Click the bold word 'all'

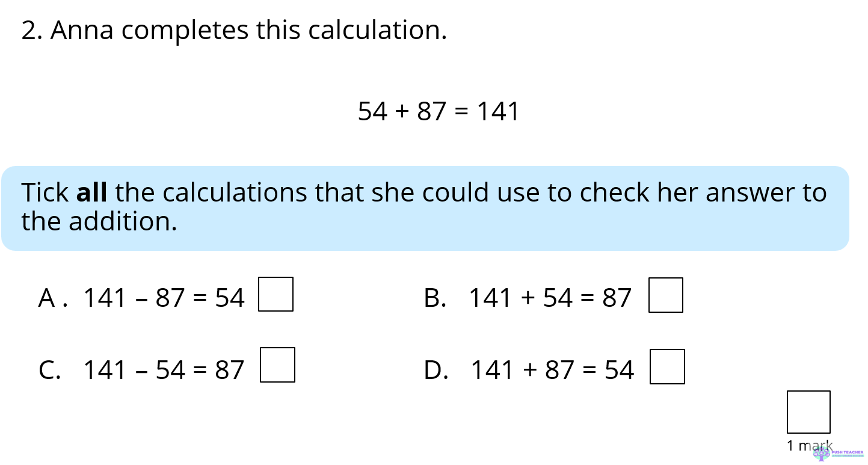click(92, 192)
